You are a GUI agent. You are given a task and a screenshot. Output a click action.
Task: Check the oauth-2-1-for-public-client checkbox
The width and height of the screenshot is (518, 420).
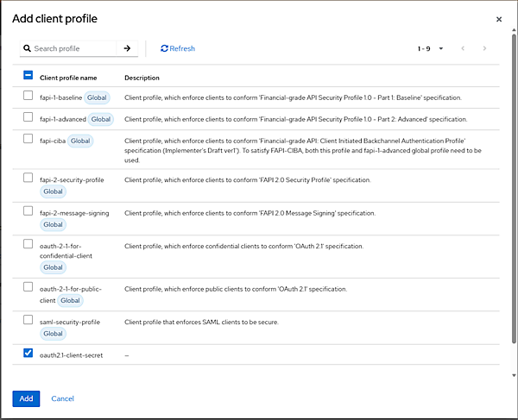[x=28, y=287]
